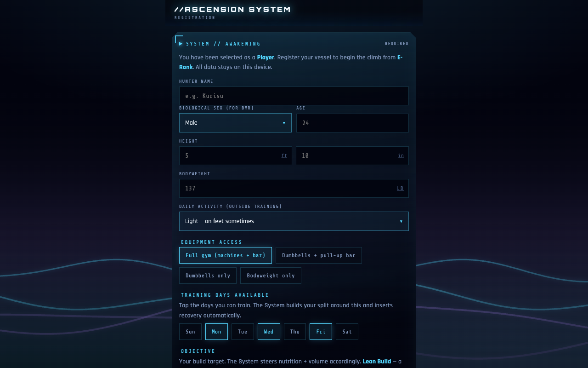The image size is (588, 368).
Task: Click the height feet input field
Action: pos(235,155)
